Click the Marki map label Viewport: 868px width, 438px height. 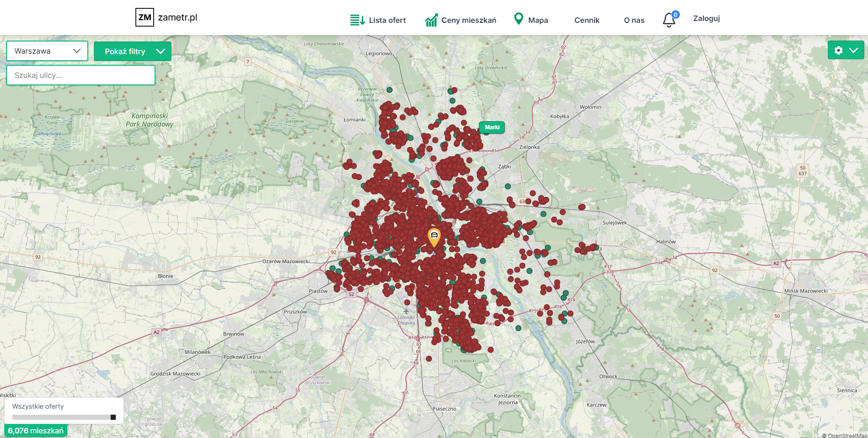coord(492,127)
